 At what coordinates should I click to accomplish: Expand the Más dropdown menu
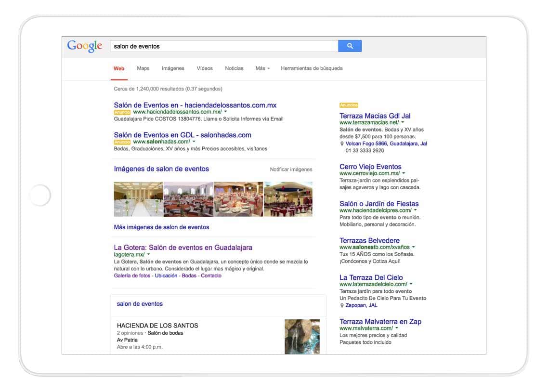pos(262,68)
